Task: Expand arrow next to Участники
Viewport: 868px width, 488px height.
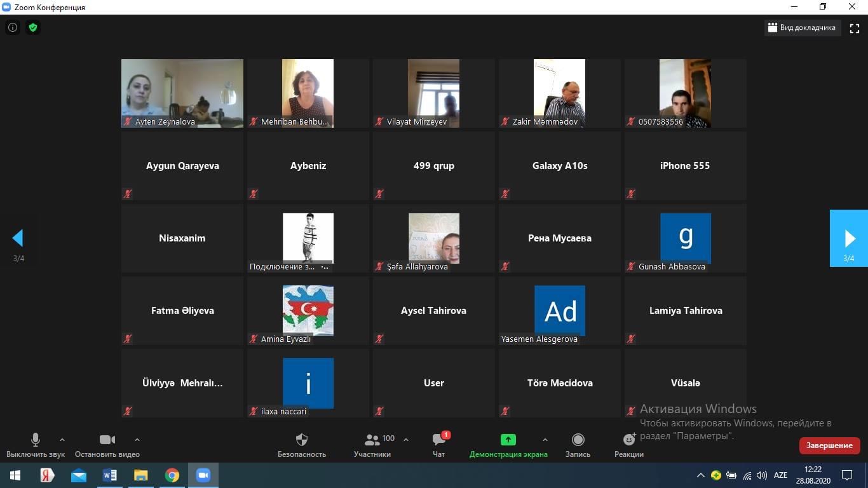Action: pyautogui.click(x=406, y=440)
